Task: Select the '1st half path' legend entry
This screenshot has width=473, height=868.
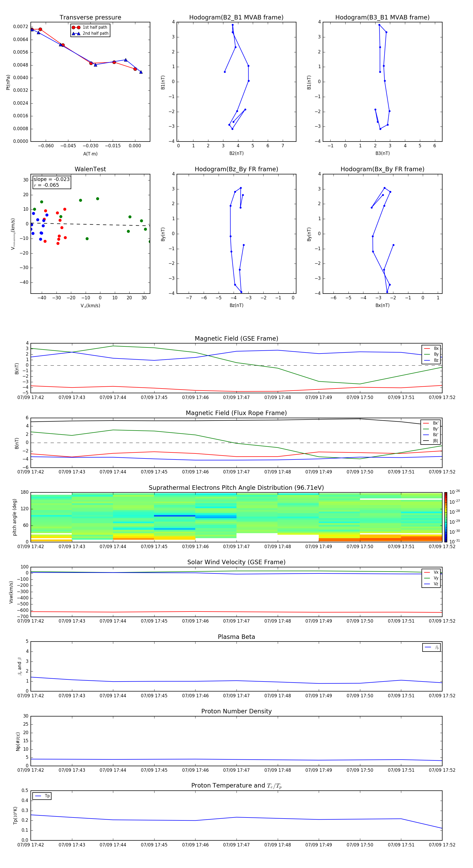Action: 90,27
